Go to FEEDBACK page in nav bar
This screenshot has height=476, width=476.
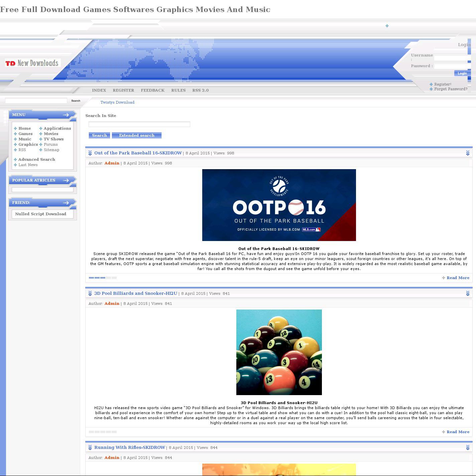pyautogui.click(x=152, y=90)
